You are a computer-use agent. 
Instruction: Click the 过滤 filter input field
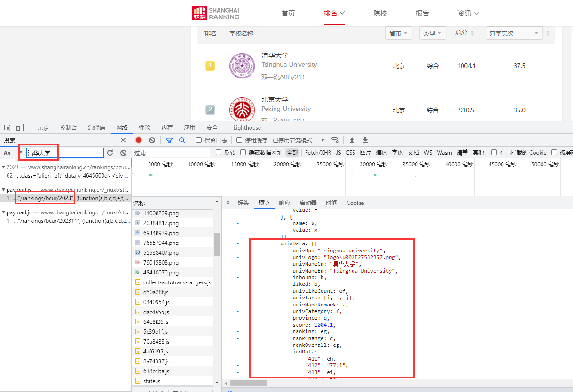pos(171,153)
